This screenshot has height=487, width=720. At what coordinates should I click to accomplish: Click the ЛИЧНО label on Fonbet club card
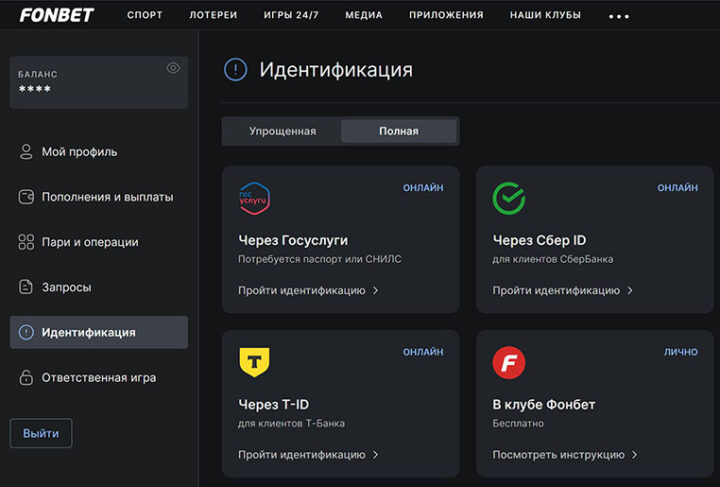coord(681,352)
